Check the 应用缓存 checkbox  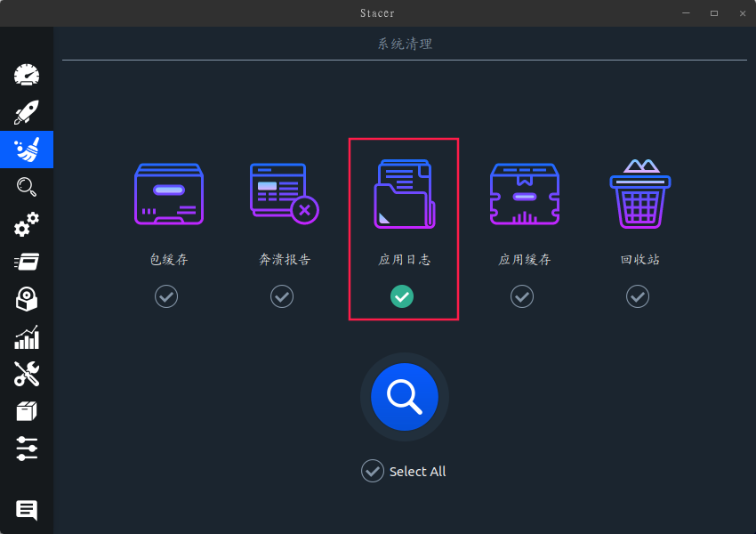point(522,296)
